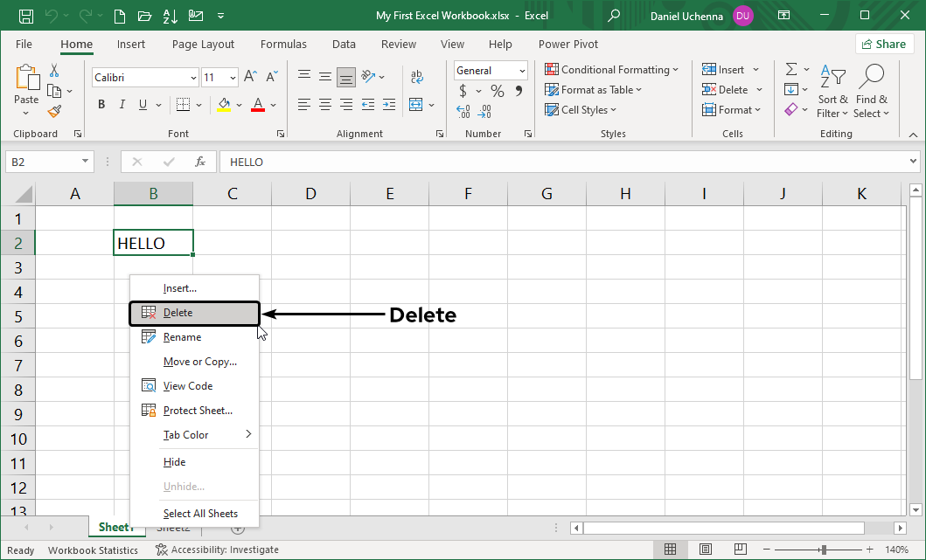Viewport: 926px width, 560px height.
Task: Select the Merge & Center icon
Action: point(417,104)
